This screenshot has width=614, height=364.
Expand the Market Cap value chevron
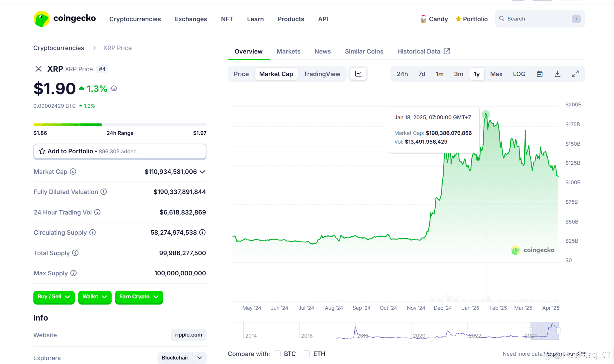point(202,172)
